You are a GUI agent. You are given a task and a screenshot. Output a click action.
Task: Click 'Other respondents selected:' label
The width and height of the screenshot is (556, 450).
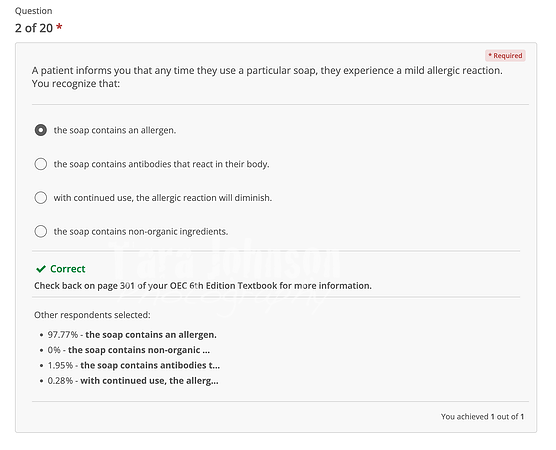pos(92,315)
